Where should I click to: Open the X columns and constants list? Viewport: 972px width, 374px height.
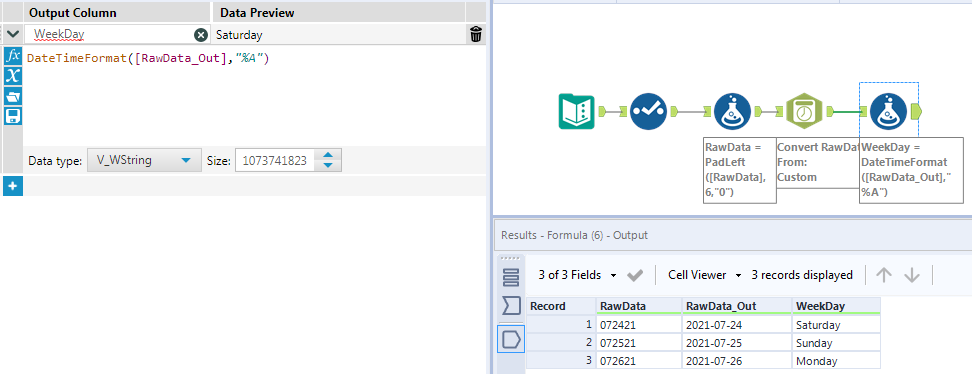pos(13,76)
